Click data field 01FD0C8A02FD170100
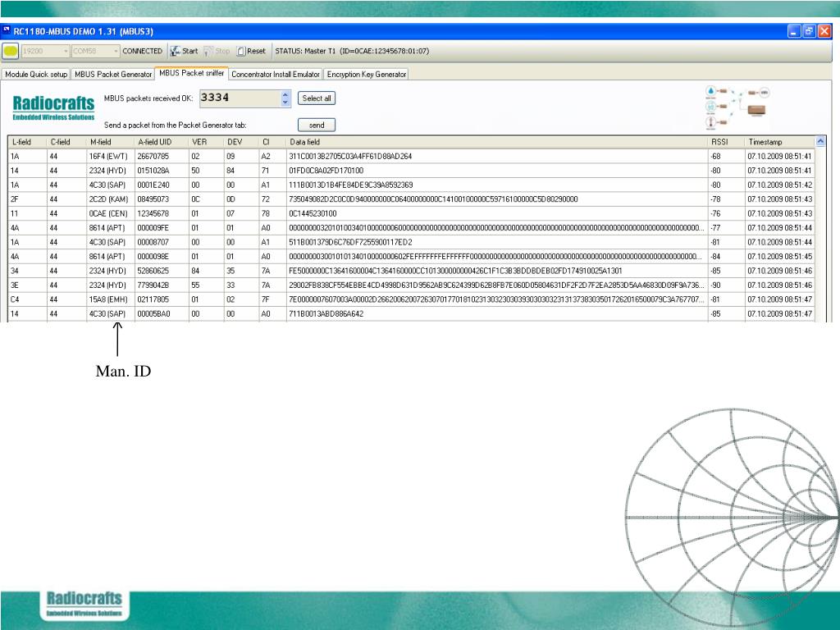The image size is (840, 630). pos(497,171)
